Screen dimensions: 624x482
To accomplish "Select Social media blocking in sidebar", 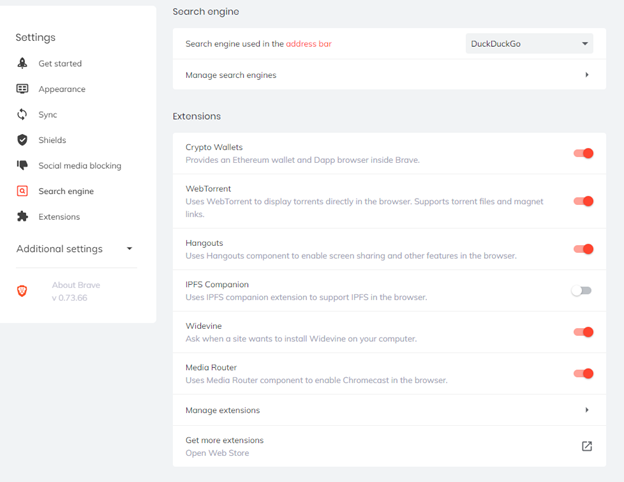I will (x=80, y=166).
